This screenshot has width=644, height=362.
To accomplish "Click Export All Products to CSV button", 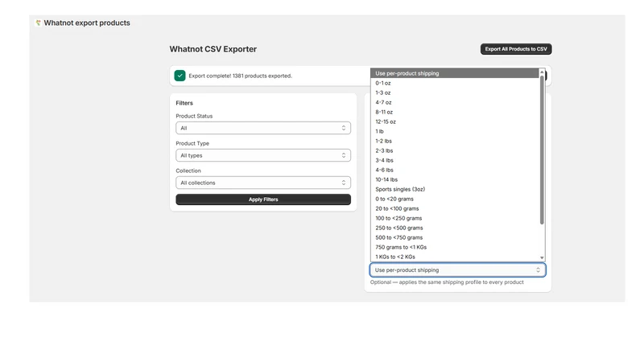I will tap(516, 49).
